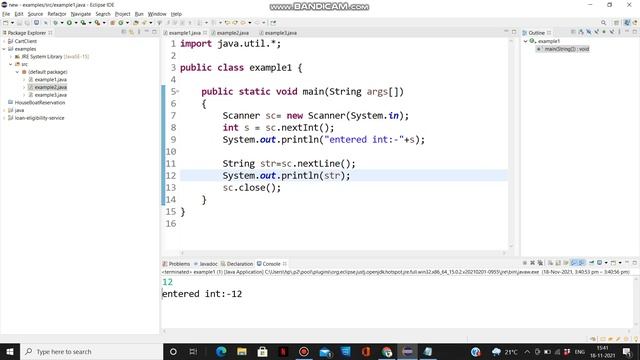The width and height of the screenshot is (640, 360).
Task: Click the Run with Coverage toolbar icon
Action: [x=83, y=23]
